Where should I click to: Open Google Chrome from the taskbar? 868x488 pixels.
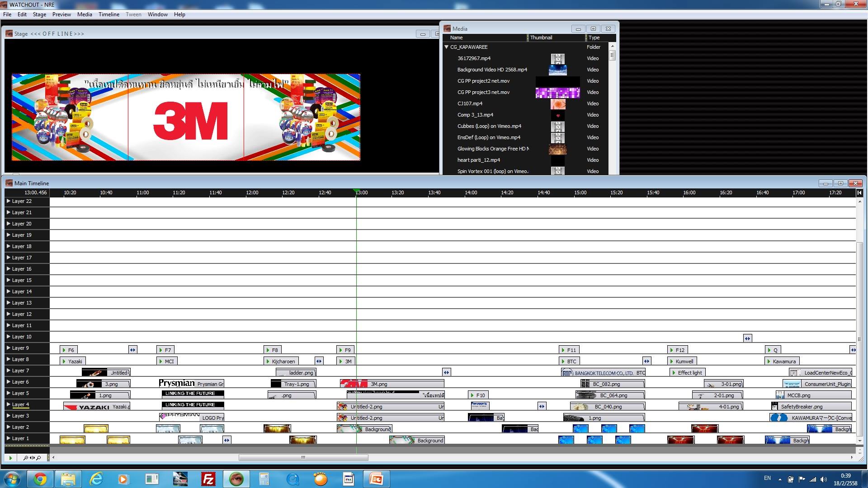click(x=40, y=479)
